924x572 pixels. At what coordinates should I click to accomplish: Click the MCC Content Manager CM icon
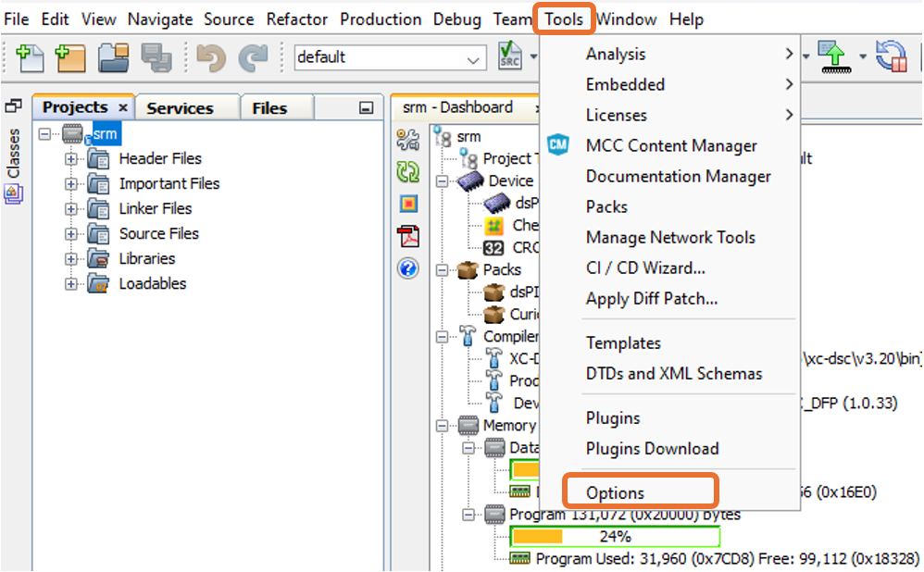pos(558,145)
